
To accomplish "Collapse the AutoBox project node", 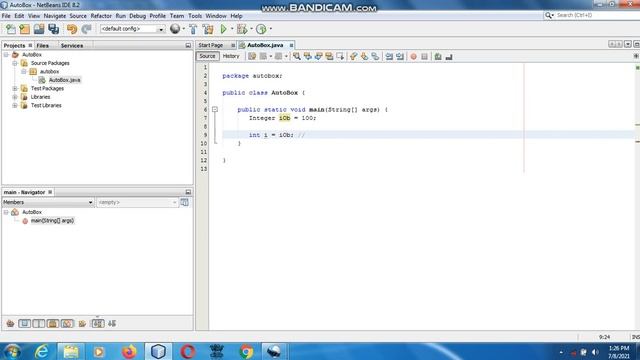I will 6,55.
